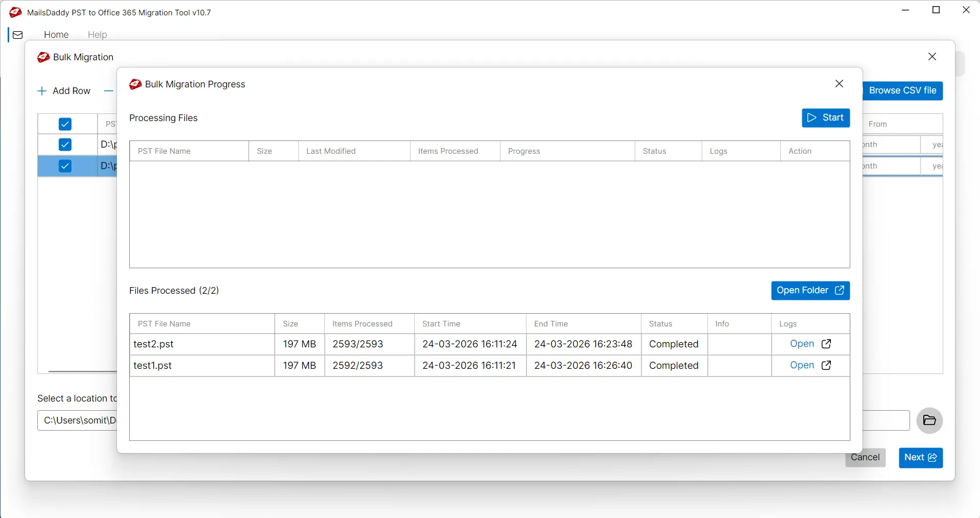The image size is (980, 518).
Task: Click the save location path field
Action: coord(77,420)
